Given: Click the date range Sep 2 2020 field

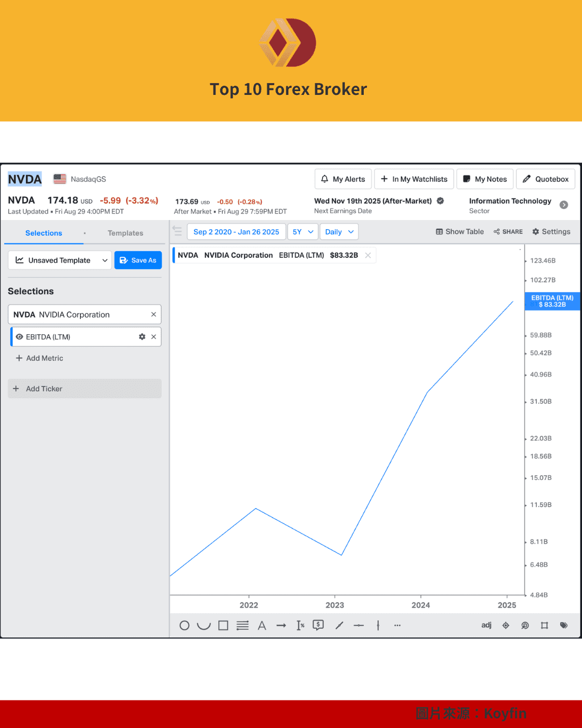Looking at the screenshot, I should click(x=236, y=232).
